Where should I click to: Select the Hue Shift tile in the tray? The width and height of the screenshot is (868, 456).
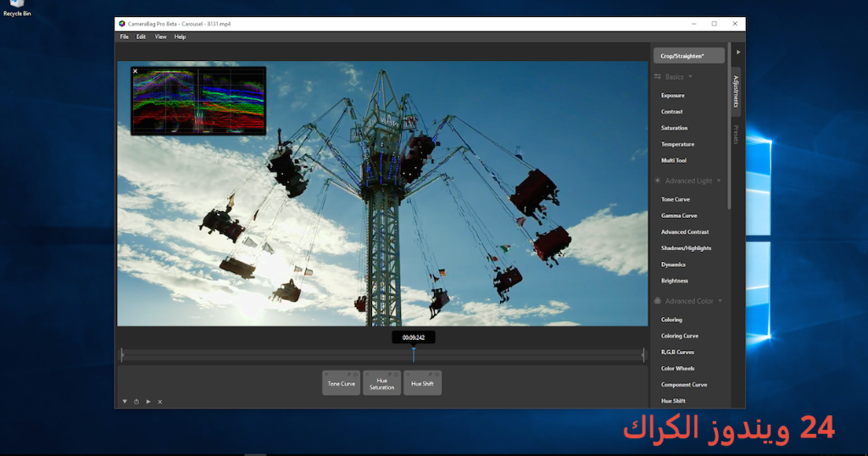point(422,383)
